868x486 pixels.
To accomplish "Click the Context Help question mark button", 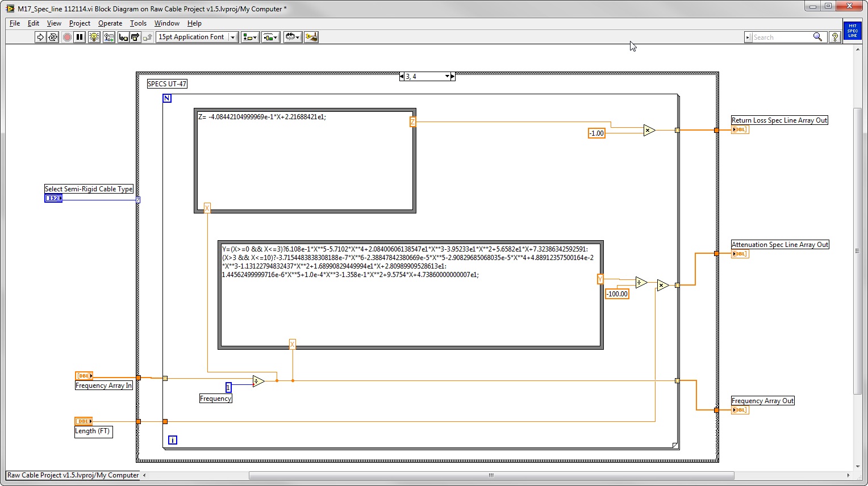I will tap(834, 37).
